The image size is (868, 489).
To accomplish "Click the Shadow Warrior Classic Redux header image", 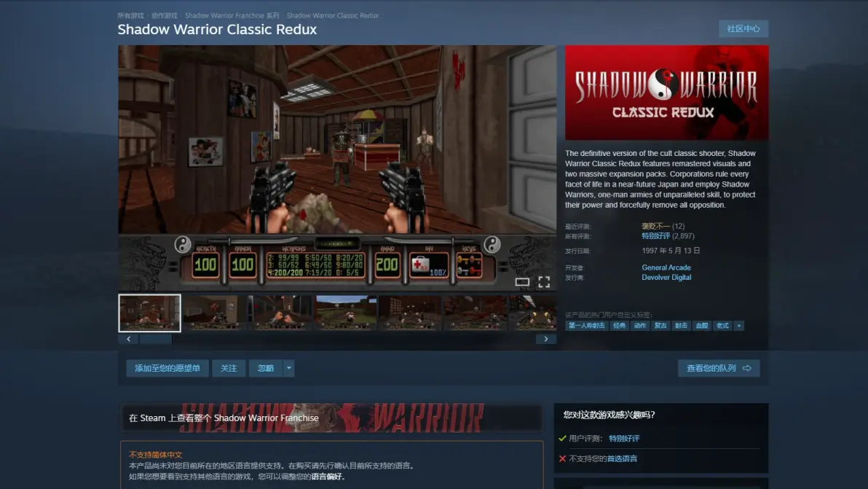I will (x=666, y=93).
